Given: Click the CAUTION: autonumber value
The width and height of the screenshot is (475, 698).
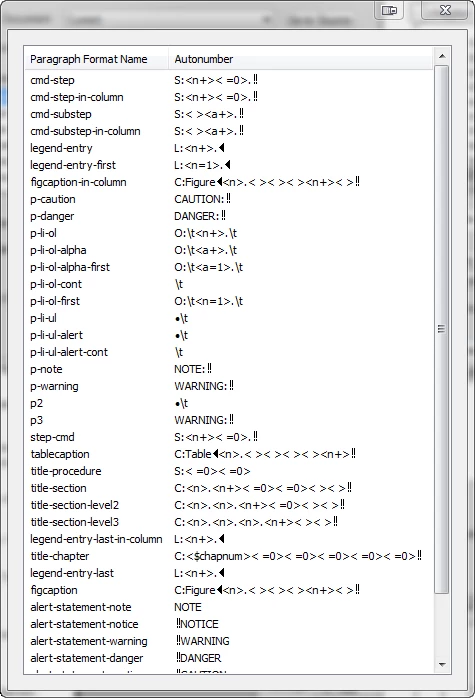Looking at the screenshot, I should click(203, 199).
